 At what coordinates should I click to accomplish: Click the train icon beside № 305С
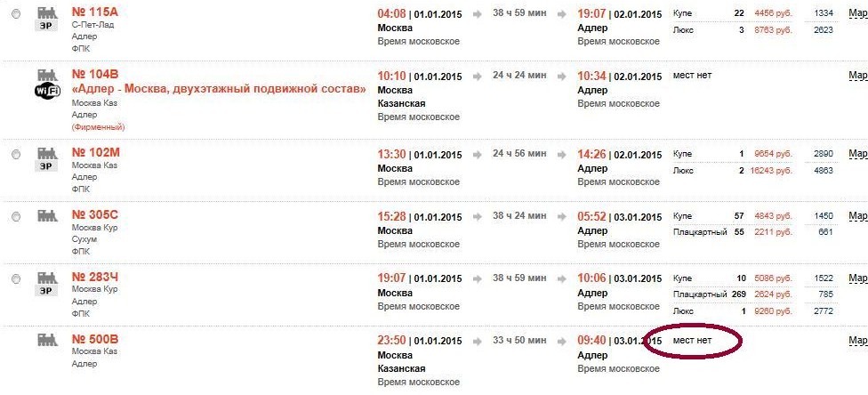45,216
